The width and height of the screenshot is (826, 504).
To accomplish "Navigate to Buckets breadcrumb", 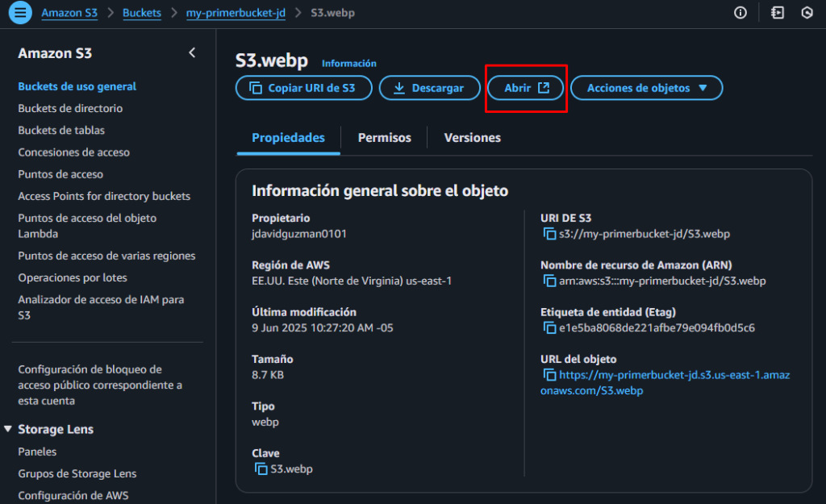I will coord(142,13).
